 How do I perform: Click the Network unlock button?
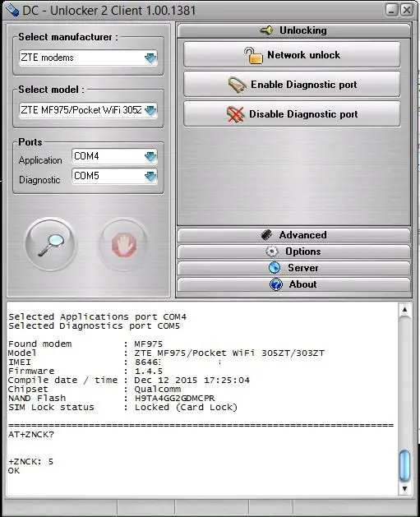click(x=292, y=55)
